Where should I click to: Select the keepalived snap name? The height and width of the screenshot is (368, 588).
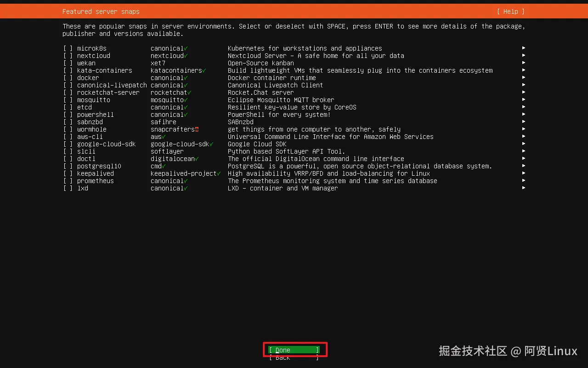pos(96,173)
